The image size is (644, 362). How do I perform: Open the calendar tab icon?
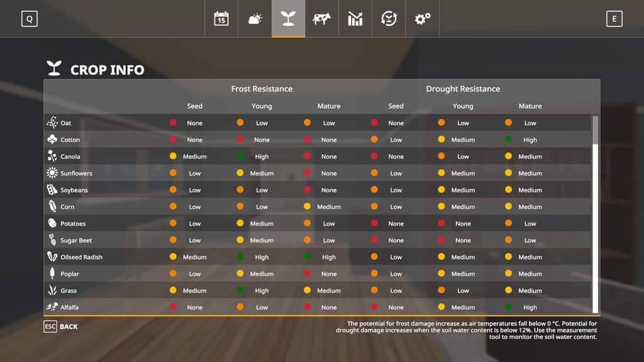coord(221,19)
